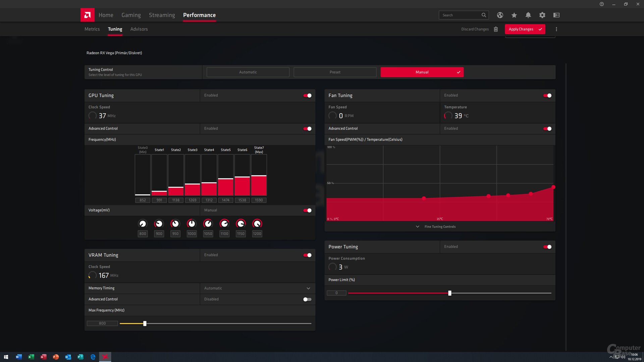
Task: Click the Power Limit value field
Action: (336, 293)
